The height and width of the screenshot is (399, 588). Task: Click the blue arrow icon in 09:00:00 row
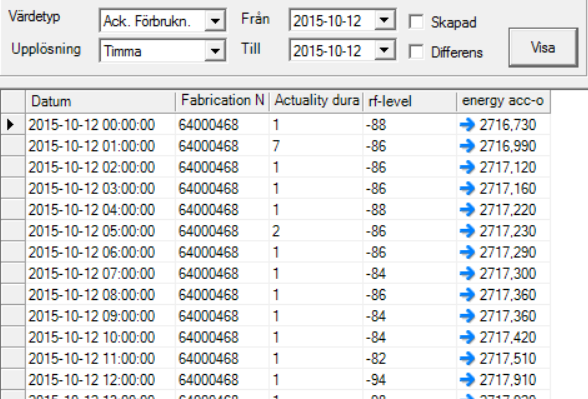pyautogui.click(x=467, y=316)
